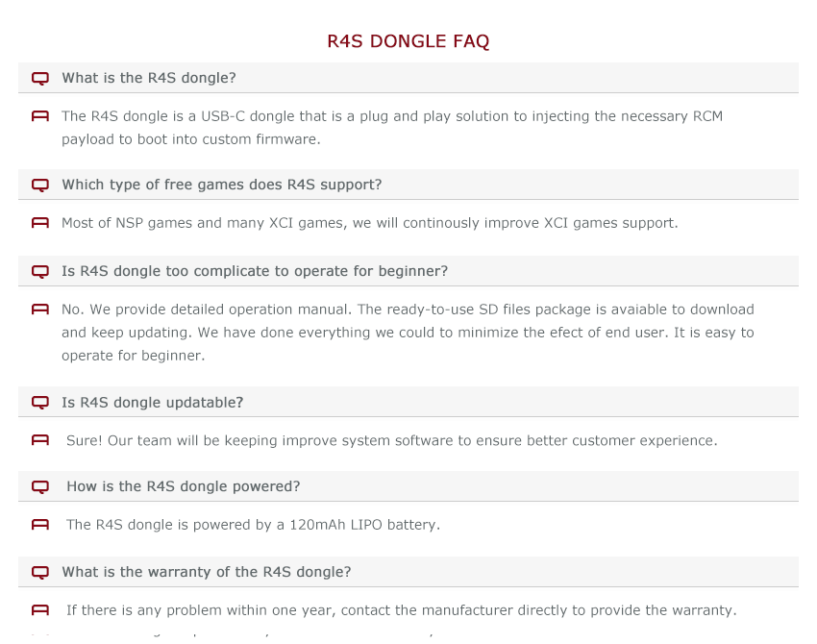Toggle the 'Is R4S dongle too complicate' question row
Image resolution: width=817 pixels, height=644 pixels.
click(408, 271)
